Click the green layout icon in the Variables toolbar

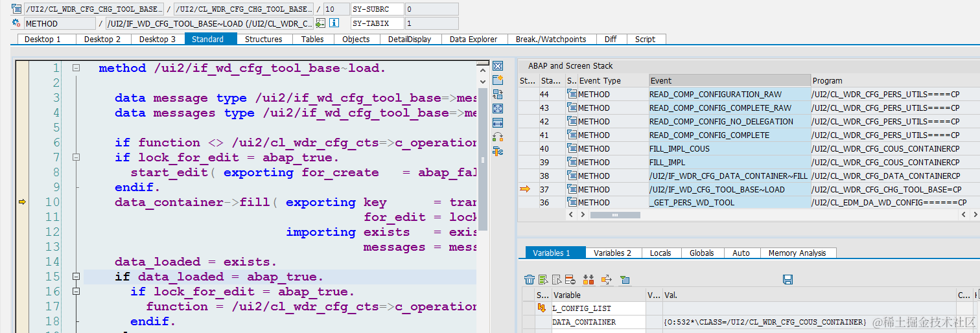(625, 280)
